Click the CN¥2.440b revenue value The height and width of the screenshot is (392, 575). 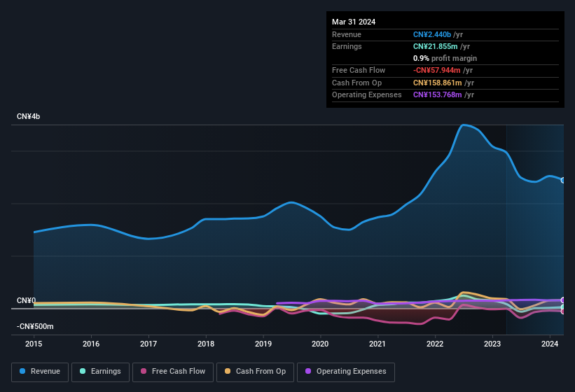click(432, 34)
